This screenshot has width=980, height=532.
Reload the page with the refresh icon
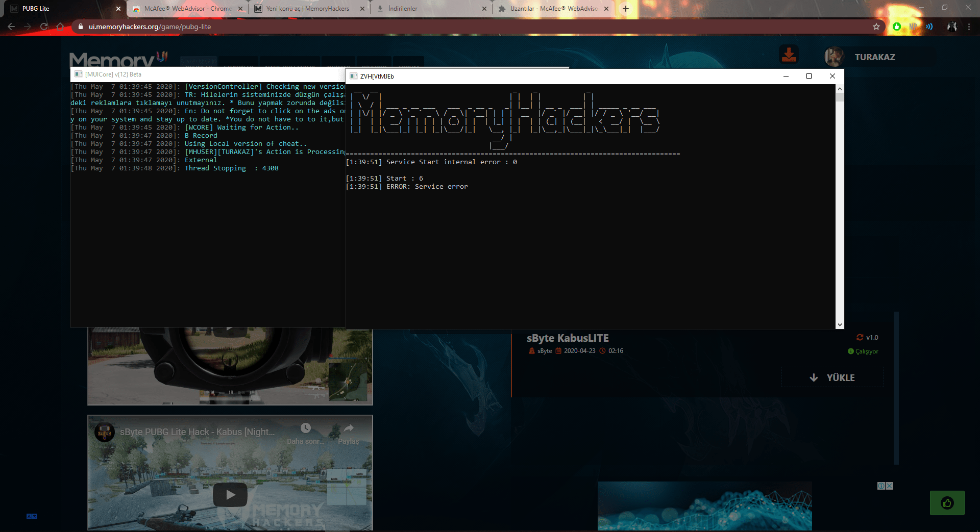coord(44,27)
